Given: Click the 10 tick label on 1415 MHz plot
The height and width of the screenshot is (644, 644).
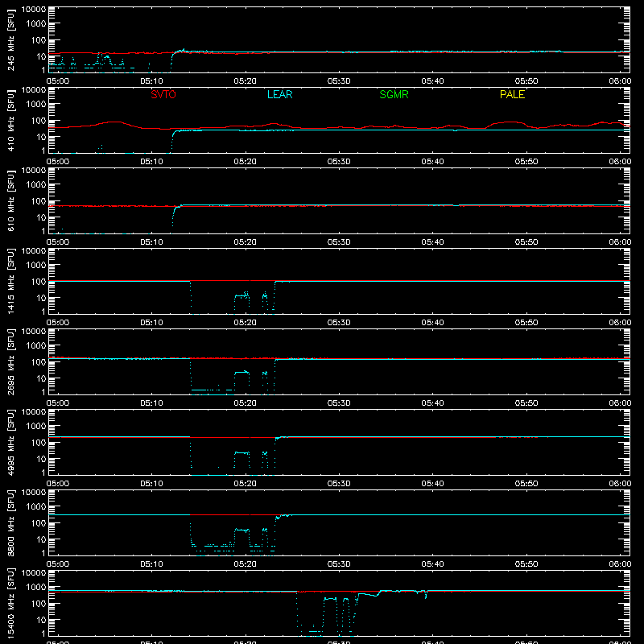Looking at the screenshot, I should point(41,298).
